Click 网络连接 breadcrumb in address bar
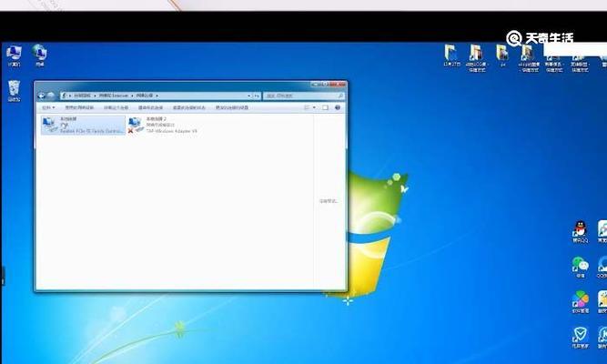Image resolution: width=607 pixels, height=364 pixels. pyautogui.click(x=144, y=96)
